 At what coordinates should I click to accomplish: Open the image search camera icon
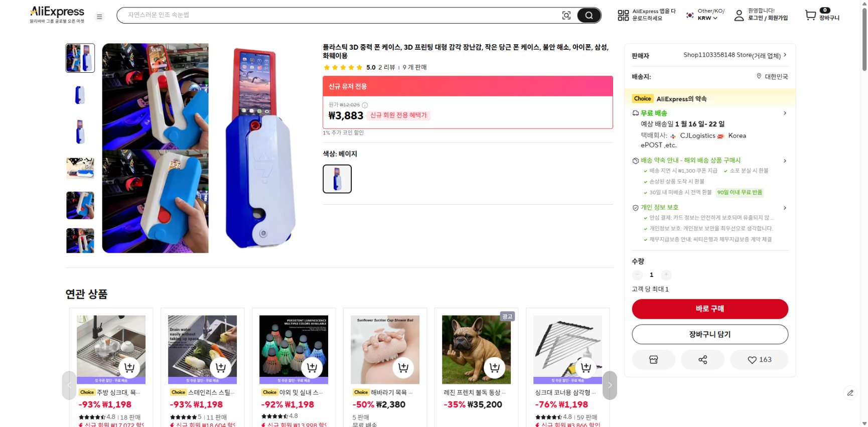point(566,15)
